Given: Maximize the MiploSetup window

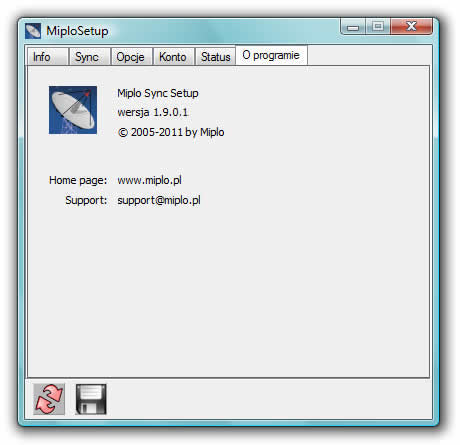Looking at the screenshot, I should pyautogui.click(x=378, y=27).
